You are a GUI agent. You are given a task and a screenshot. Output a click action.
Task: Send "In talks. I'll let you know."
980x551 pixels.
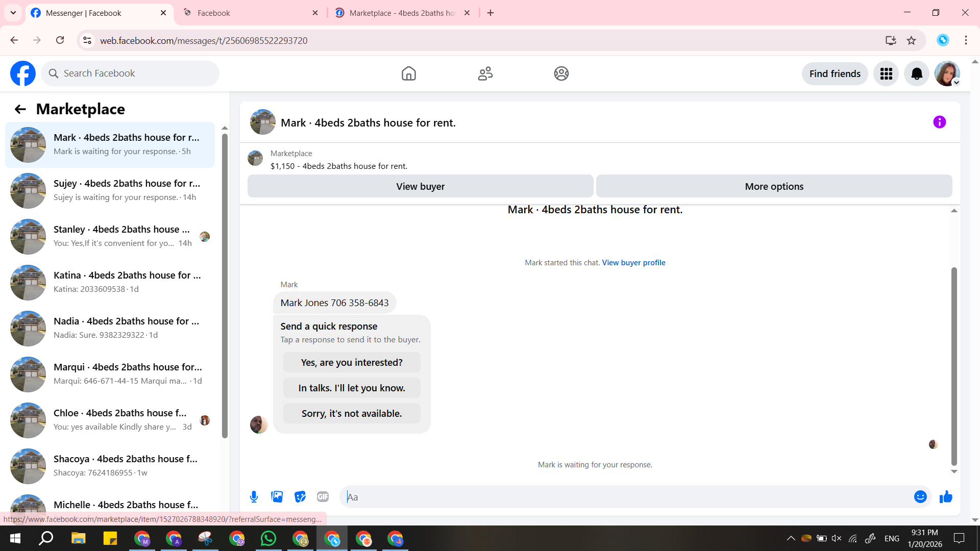[x=352, y=388]
